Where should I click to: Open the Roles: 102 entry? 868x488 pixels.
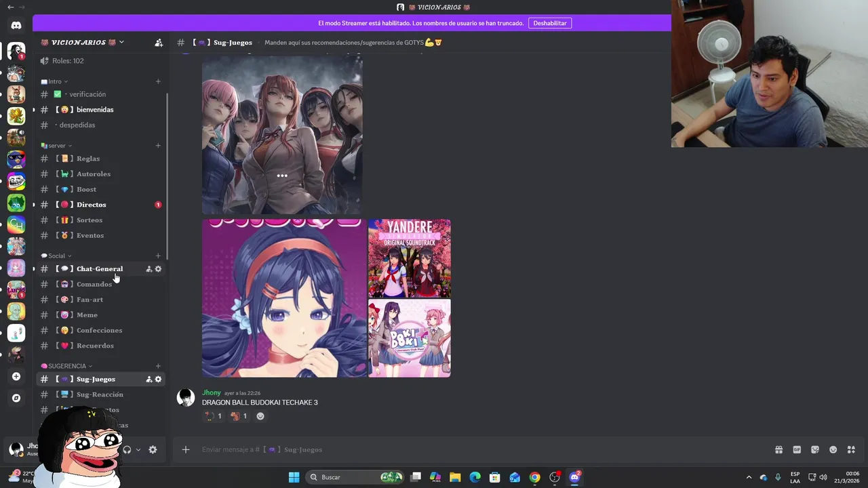pyautogui.click(x=100, y=61)
